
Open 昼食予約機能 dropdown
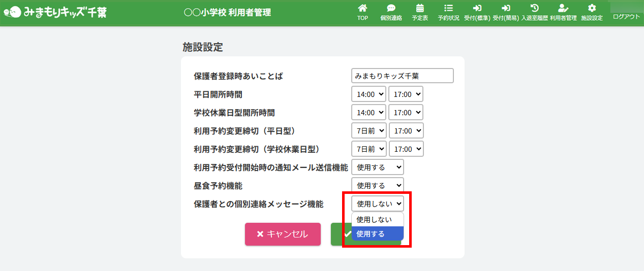[x=377, y=185]
